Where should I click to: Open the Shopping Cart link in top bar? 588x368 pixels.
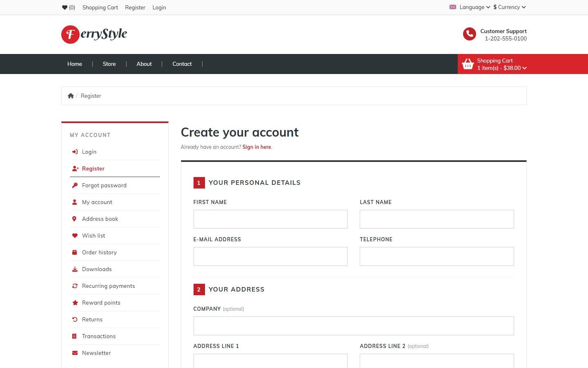100,7
